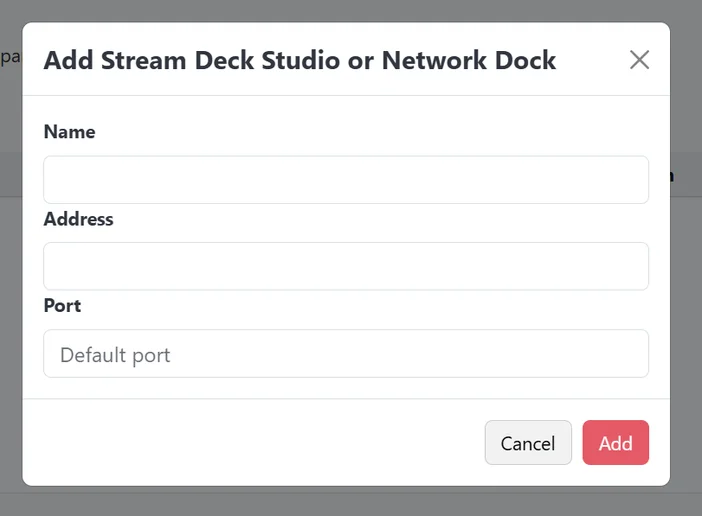Click the Add Stream Deck Studio title
This screenshot has height=516, width=702.
pyautogui.click(x=200, y=60)
